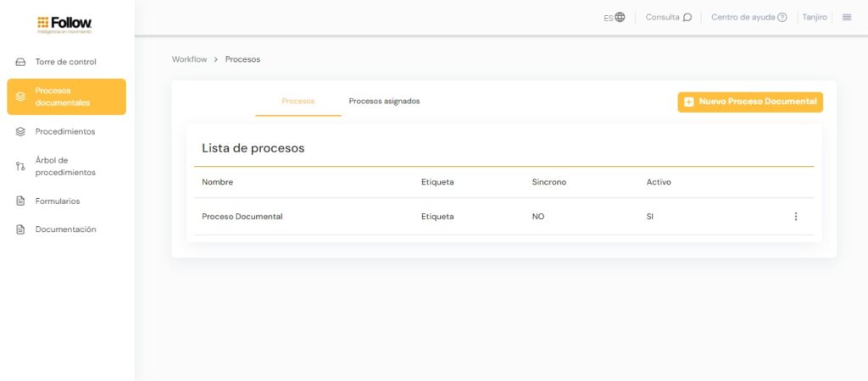The width and height of the screenshot is (868, 381).
Task: Click the Consulta chat bubble icon
Action: click(687, 17)
